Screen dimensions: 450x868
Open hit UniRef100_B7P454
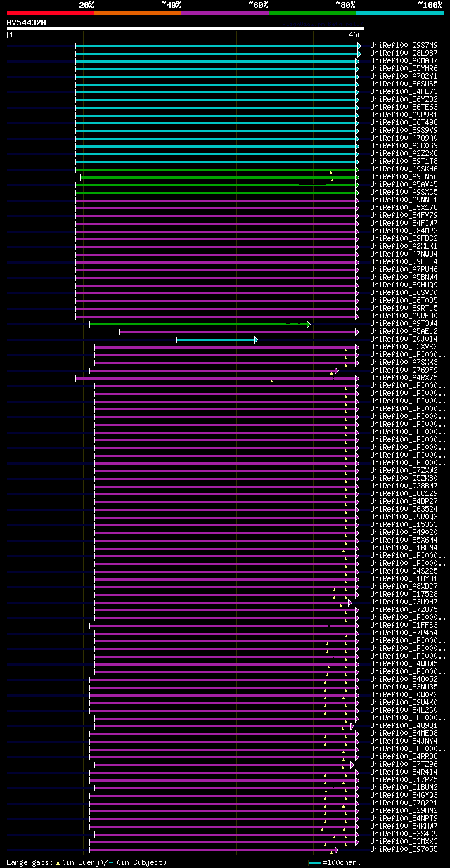(x=404, y=633)
